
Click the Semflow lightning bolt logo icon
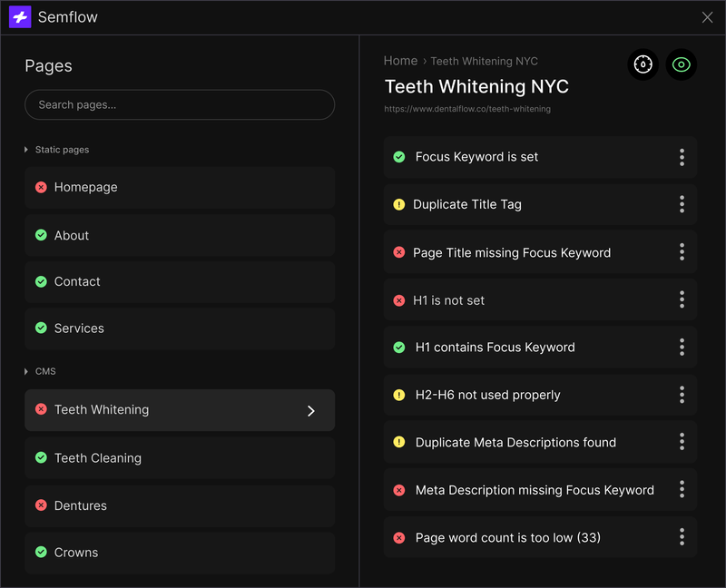click(x=19, y=17)
